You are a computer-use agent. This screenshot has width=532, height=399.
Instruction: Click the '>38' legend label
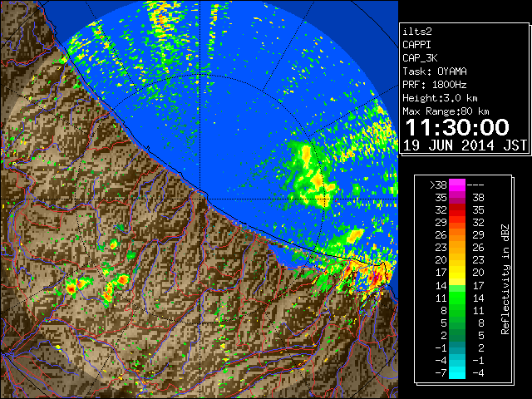[438, 185]
